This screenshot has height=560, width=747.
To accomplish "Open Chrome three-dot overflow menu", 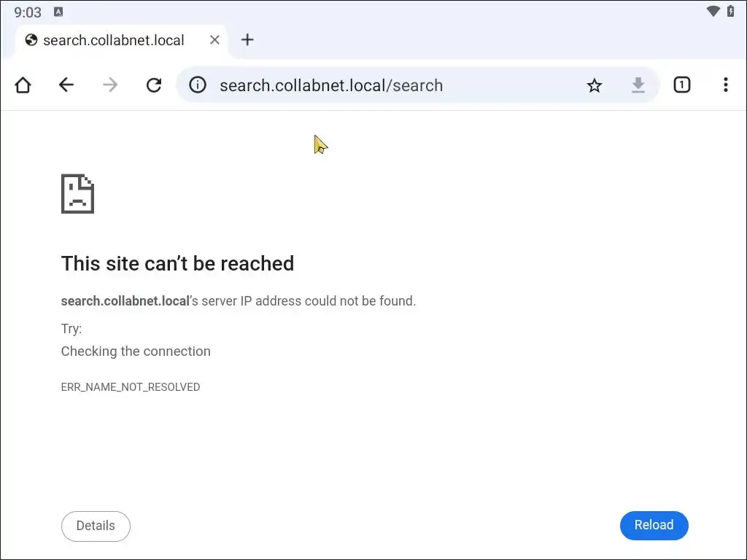I will click(725, 85).
